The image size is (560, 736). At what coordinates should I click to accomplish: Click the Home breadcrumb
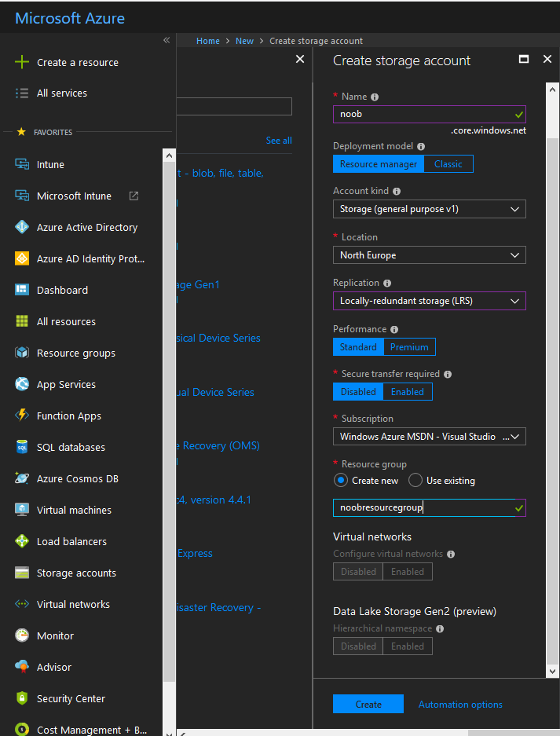pyautogui.click(x=208, y=41)
